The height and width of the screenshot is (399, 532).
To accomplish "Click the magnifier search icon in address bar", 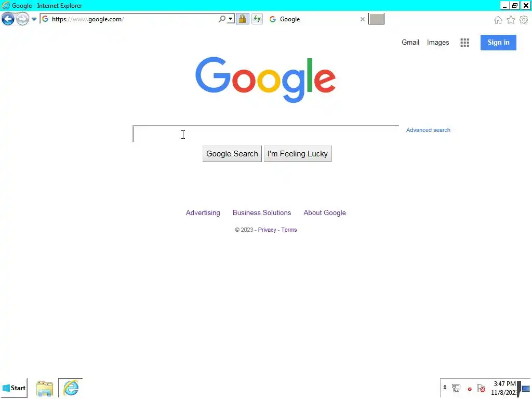I will tap(222, 19).
